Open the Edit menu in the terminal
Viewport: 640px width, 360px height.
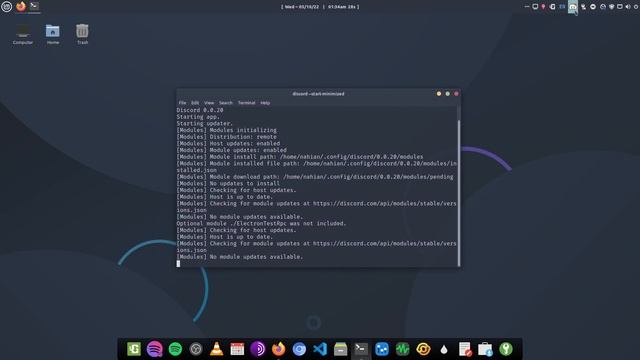click(x=195, y=103)
